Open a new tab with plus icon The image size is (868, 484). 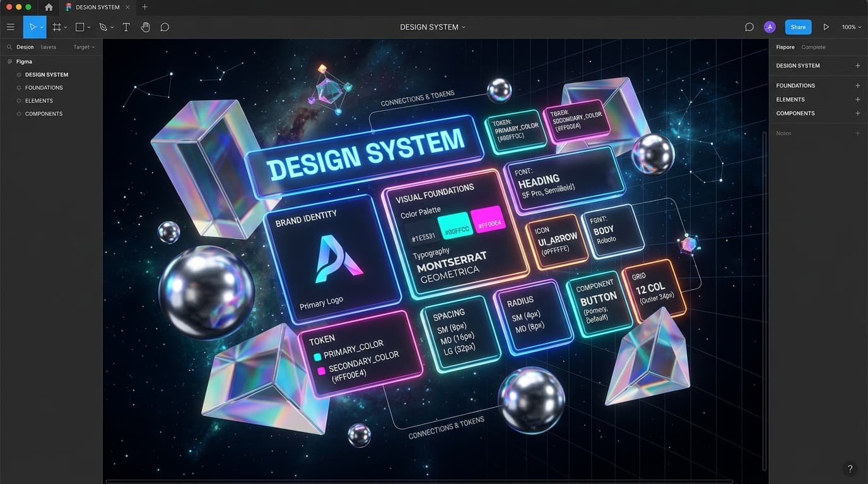(144, 7)
